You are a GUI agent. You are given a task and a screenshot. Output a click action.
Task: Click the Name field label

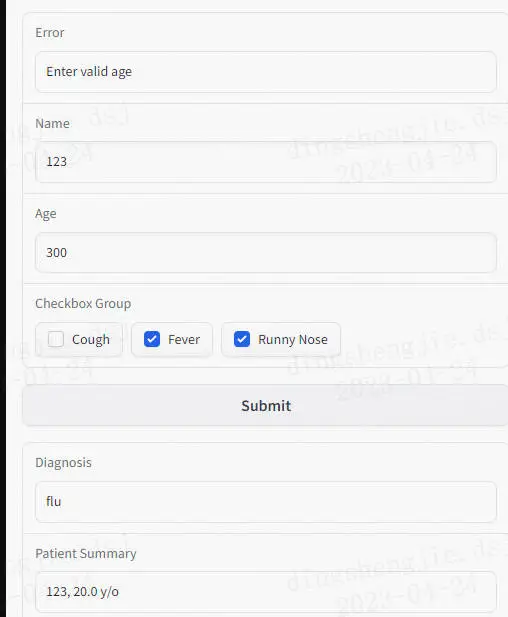pos(52,124)
